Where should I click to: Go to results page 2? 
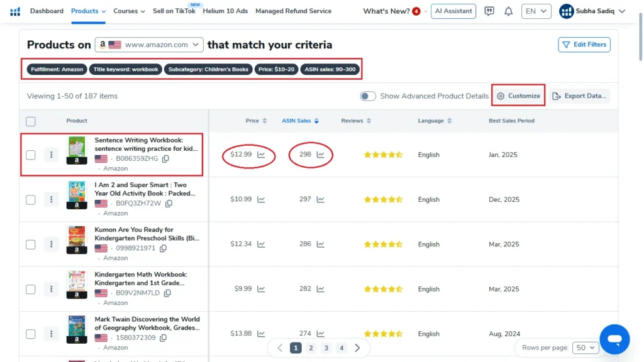(x=310, y=347)
